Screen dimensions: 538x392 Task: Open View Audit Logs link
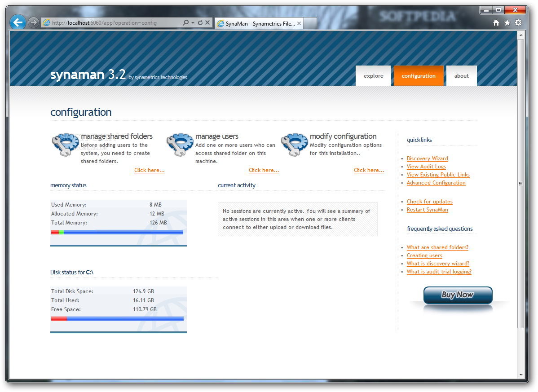click(426, 167)
